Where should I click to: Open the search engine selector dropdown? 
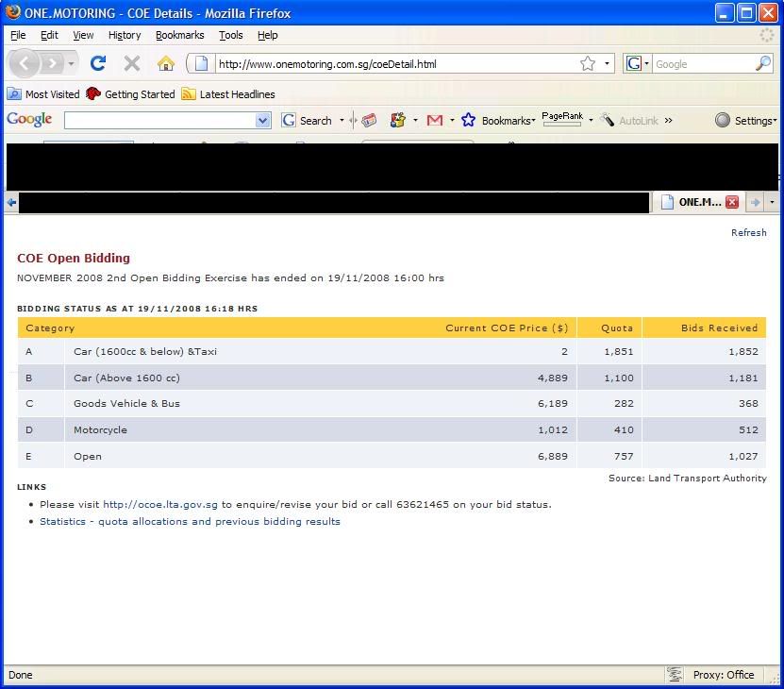tap(637, 63)
